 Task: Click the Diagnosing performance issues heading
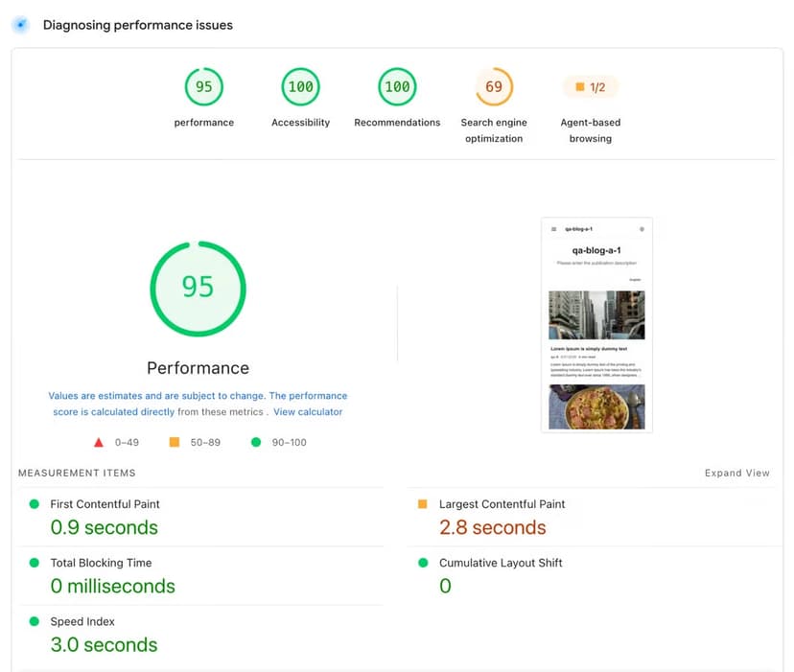138,25
